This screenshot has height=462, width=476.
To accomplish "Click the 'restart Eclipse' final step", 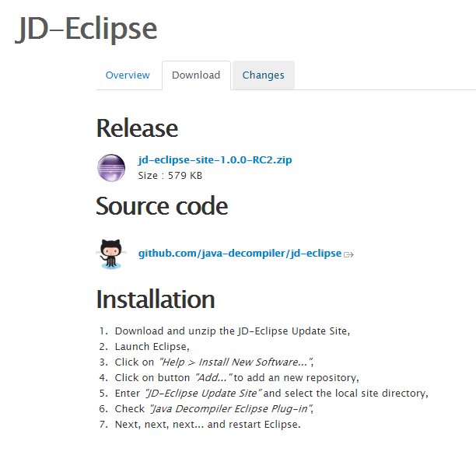I will coord(208,425).
